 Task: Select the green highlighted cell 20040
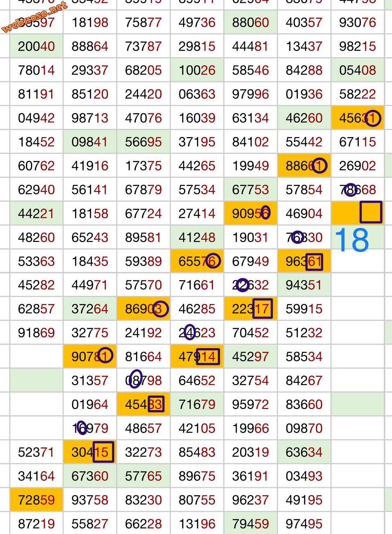click(36, 46)
